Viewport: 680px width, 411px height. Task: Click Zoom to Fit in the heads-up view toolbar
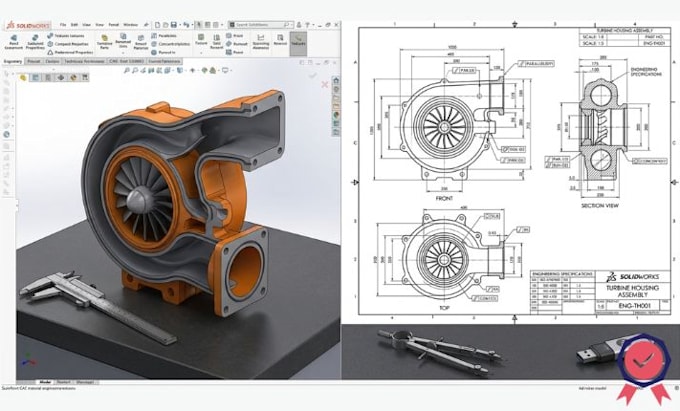(127, 70)
